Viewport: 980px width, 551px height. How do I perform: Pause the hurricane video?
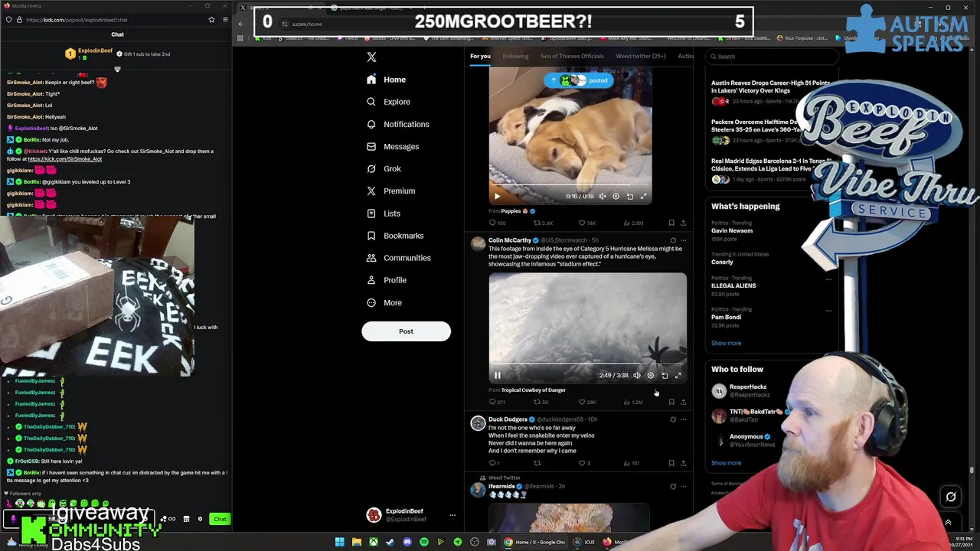point(497,375)
